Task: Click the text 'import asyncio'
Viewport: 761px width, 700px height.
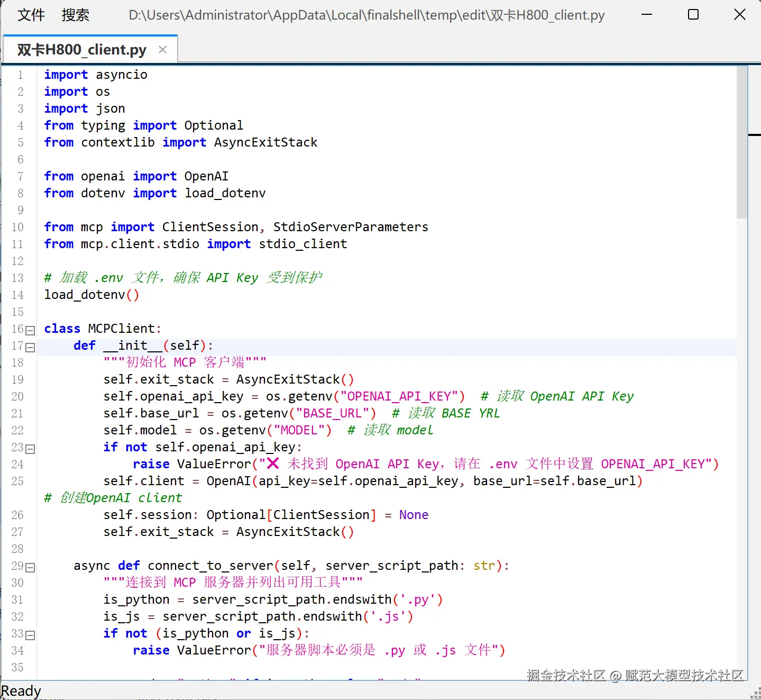Action: click(x=96, y=75)
